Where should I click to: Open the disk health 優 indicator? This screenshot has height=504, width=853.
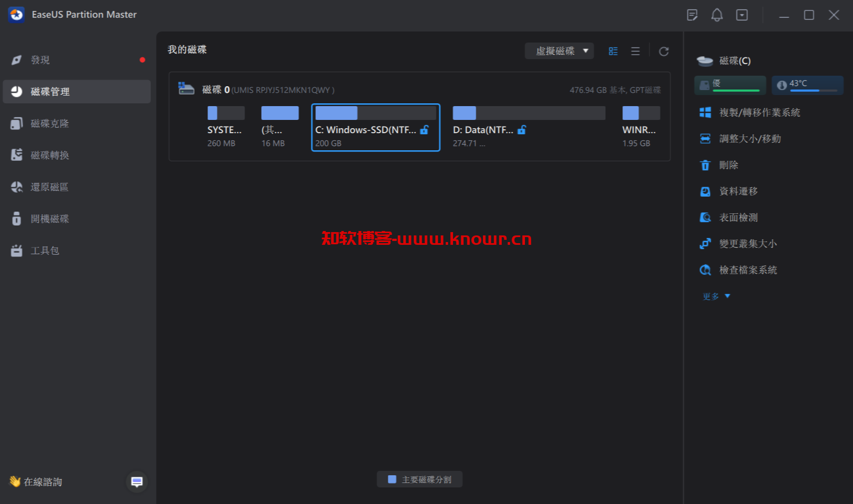(730, 85)
